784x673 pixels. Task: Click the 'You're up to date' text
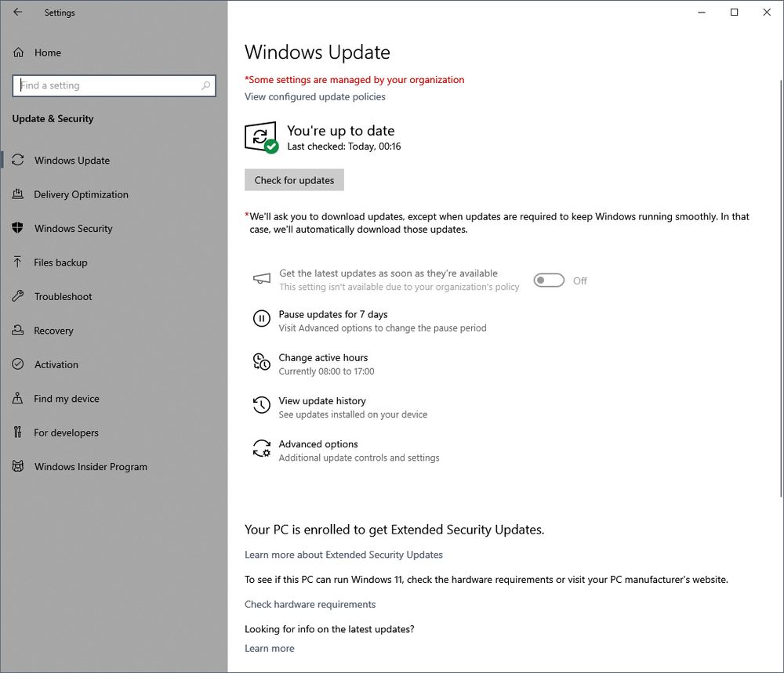point(341,130)
